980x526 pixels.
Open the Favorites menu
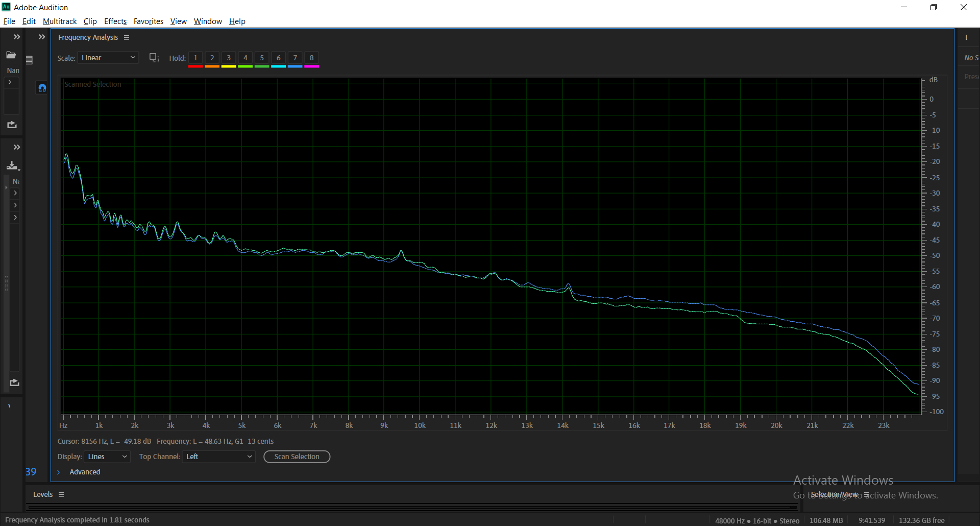149,21
